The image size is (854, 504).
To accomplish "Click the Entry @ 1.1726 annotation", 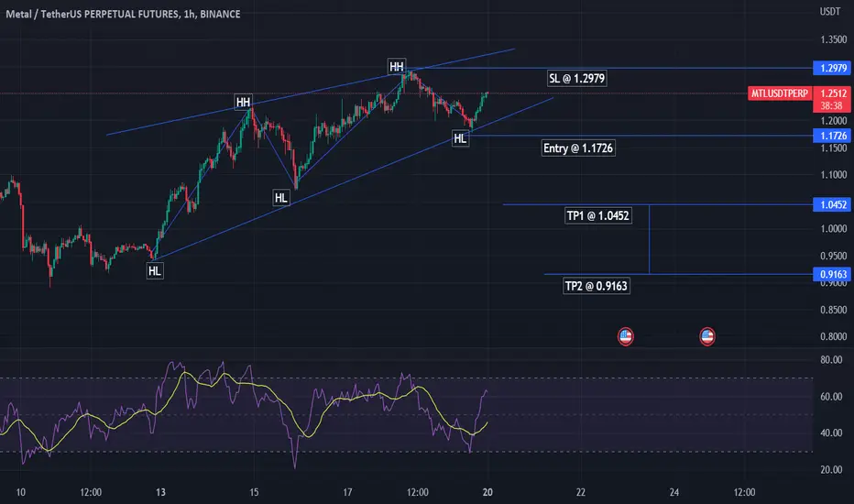I will click(x=578, y=148).
